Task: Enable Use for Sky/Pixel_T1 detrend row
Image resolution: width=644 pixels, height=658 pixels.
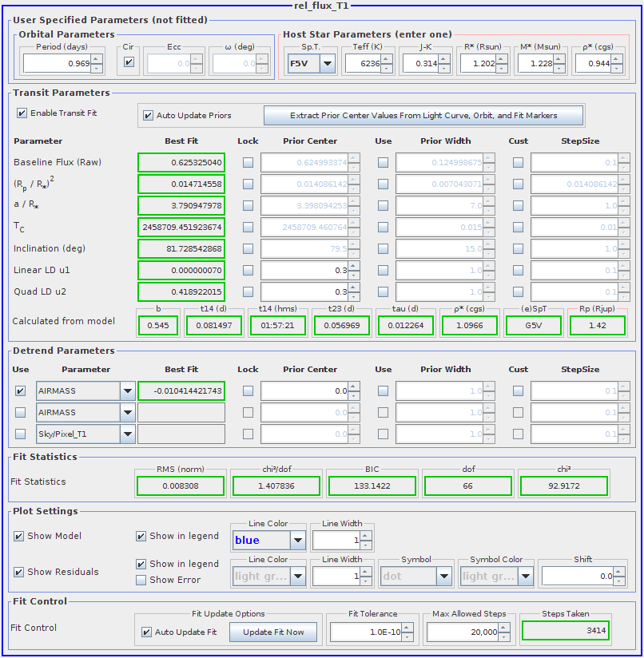Action: (20, 434)
